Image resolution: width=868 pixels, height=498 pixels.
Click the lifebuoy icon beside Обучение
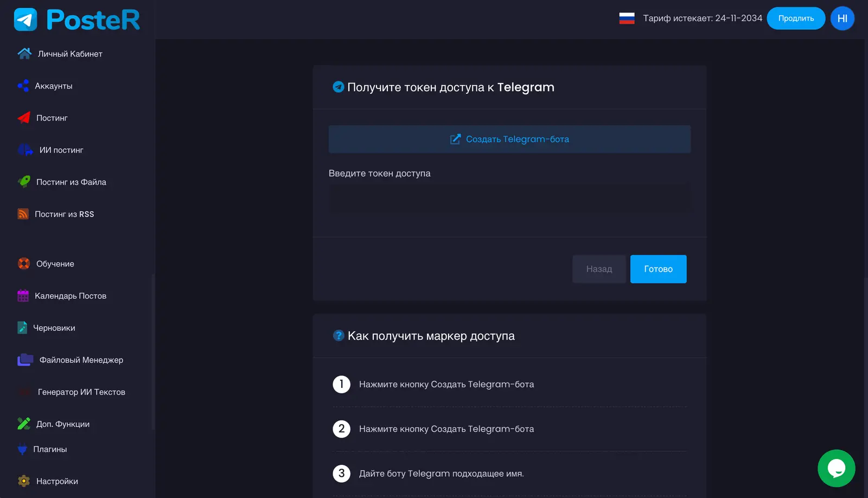click(24, 264)
